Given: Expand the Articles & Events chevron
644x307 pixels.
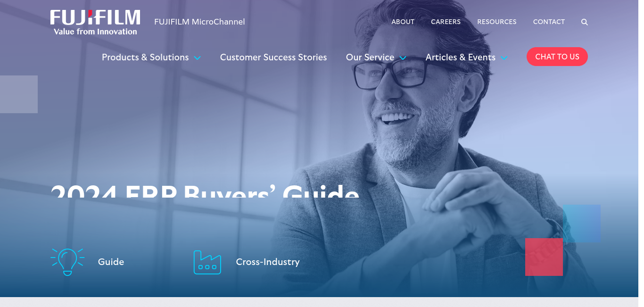Looking at the screenshot, I should click(x=504, y=58).
